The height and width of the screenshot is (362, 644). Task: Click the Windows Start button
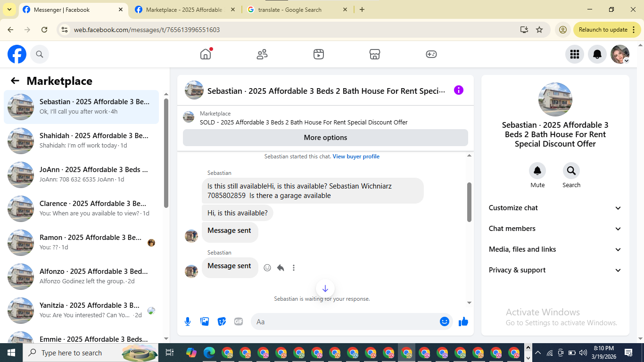pos(11,353)
